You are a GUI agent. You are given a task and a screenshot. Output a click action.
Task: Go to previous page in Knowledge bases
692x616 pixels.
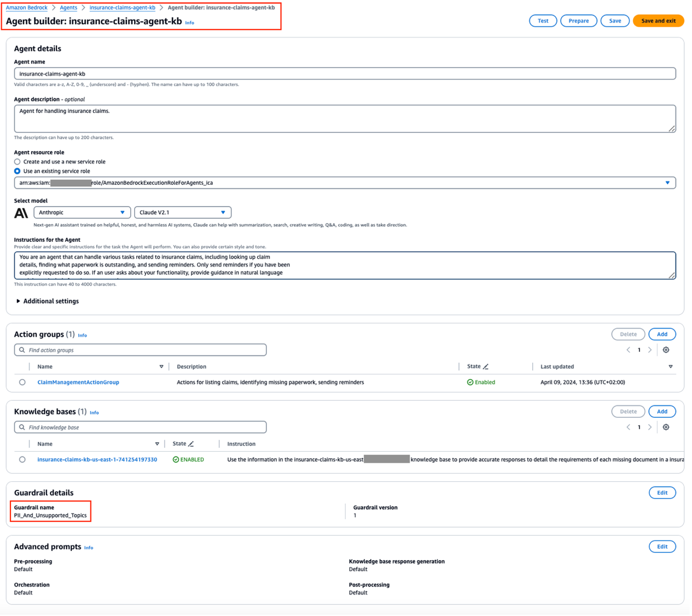628,427
